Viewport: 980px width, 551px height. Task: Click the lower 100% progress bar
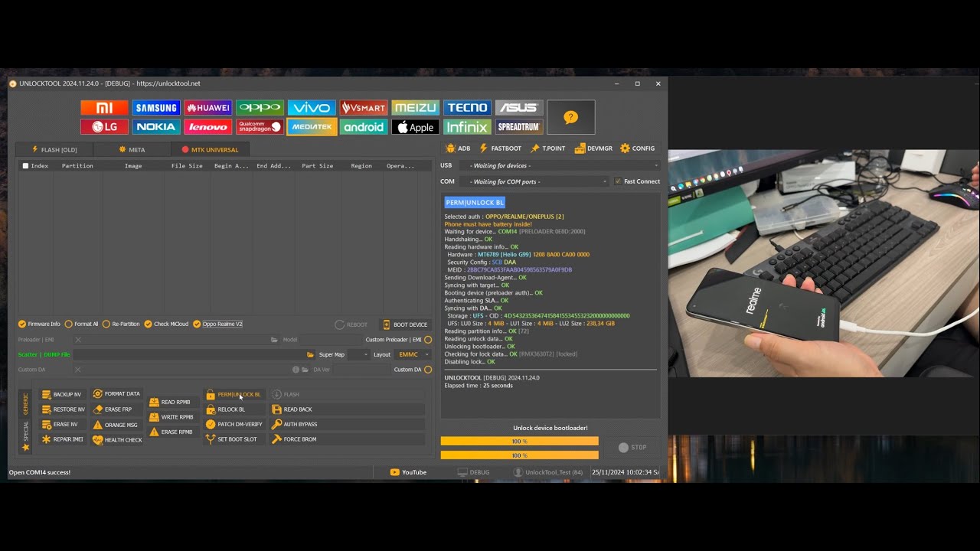519,455
